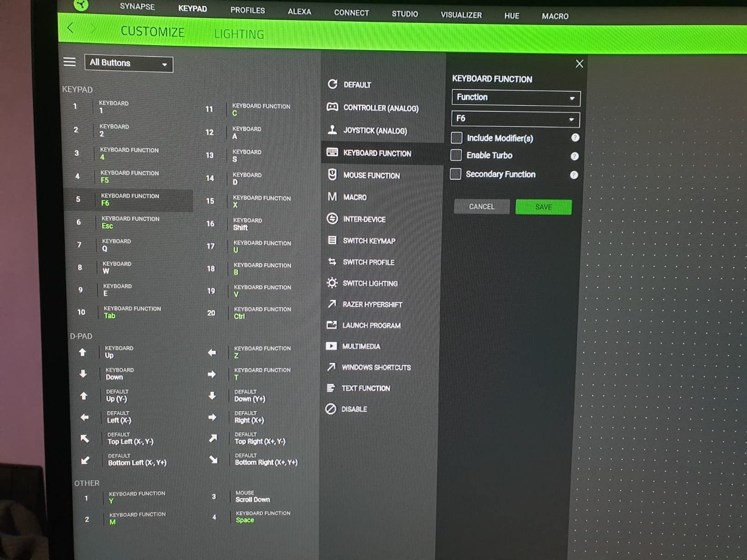The width and height of the screenshot is (747, 560).
Task: Open the All Buttons dropdown
Action: 129,63
